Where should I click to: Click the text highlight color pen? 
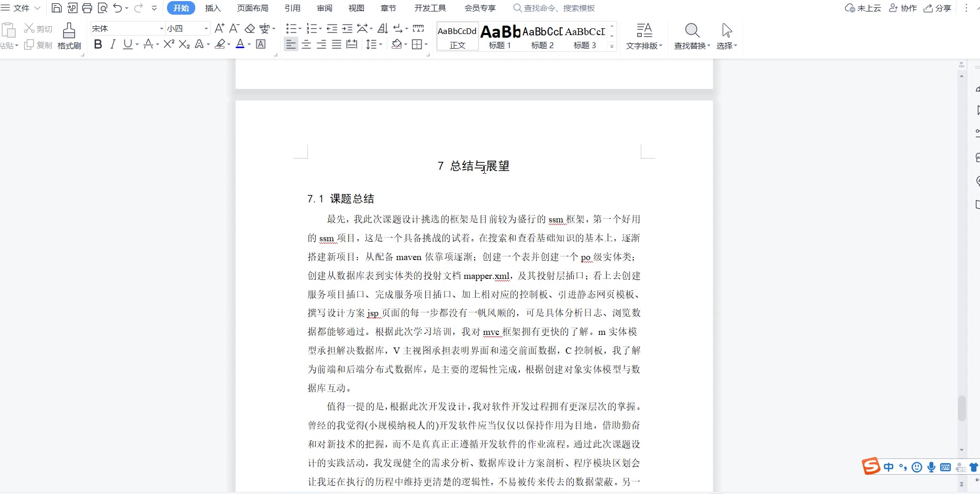[x=220, y=44]
